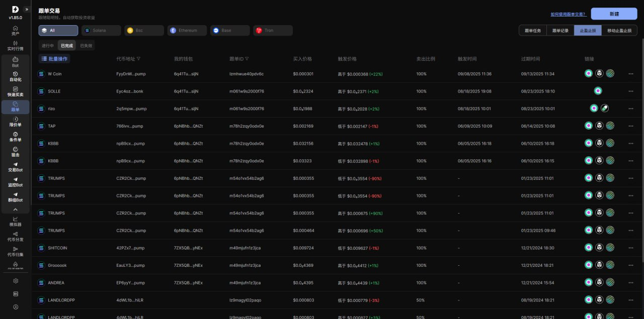Click the W Coin buy price $0.000301
This screenshot has width=644, height=319.
click(x=303, y=74)
